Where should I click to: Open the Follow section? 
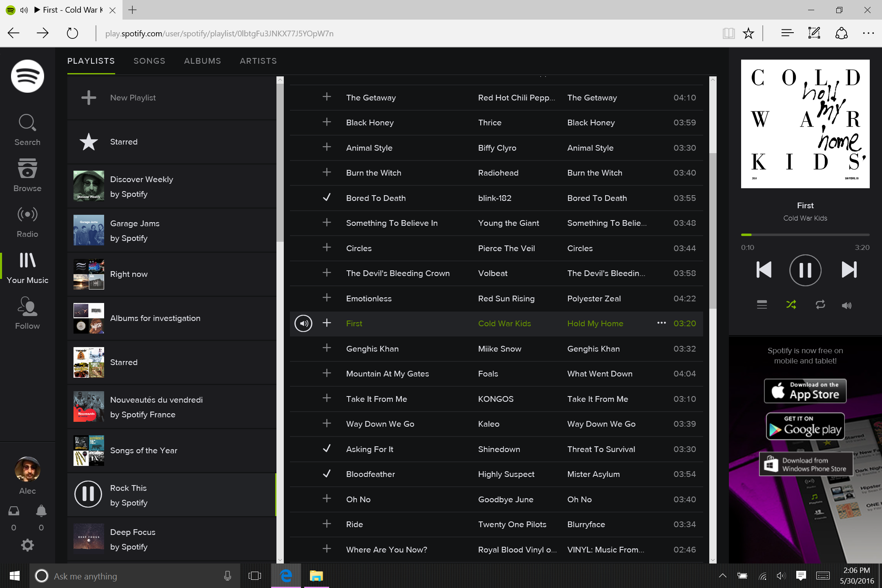tap(27, 313)
